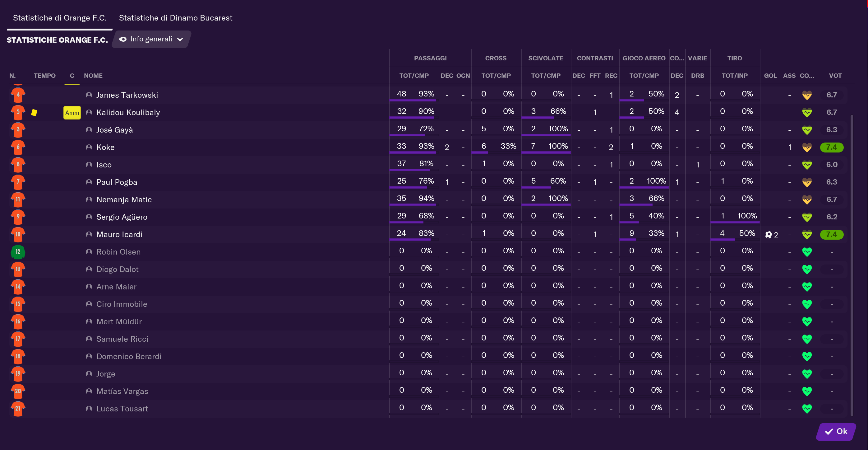
Task: Switch to Statistiche di Dinamo Bucarest tab
Action: point(176,18)
